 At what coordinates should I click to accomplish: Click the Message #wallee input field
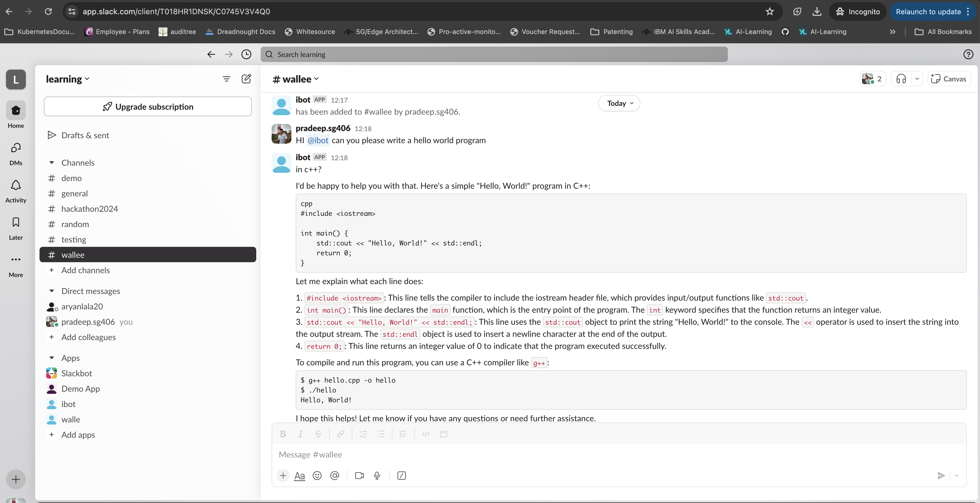pos(609,455)
